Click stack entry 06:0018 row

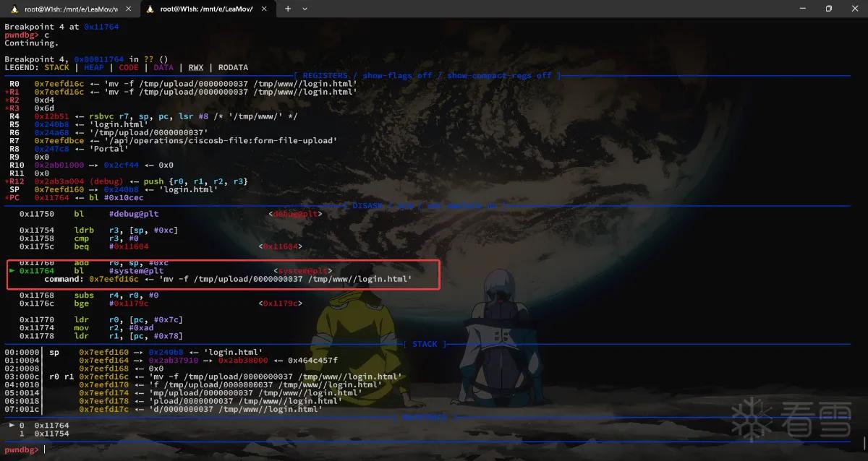pos(174,401)
